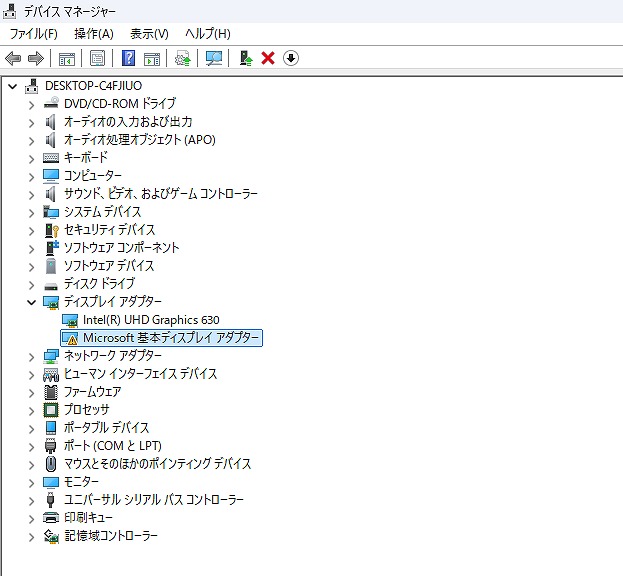Click the Properties toolbar icon
Image resolution: width=623 pixels, height=576 pixels.
point(98,58)
